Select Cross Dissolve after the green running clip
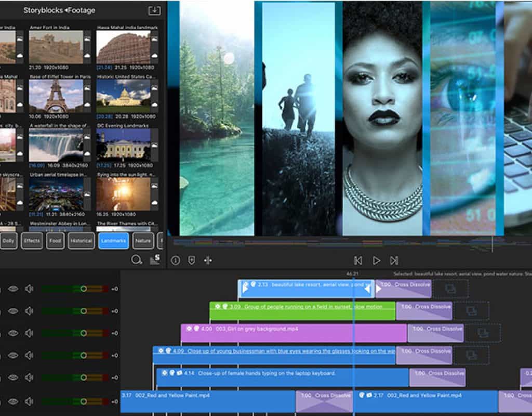 point(424,311)
